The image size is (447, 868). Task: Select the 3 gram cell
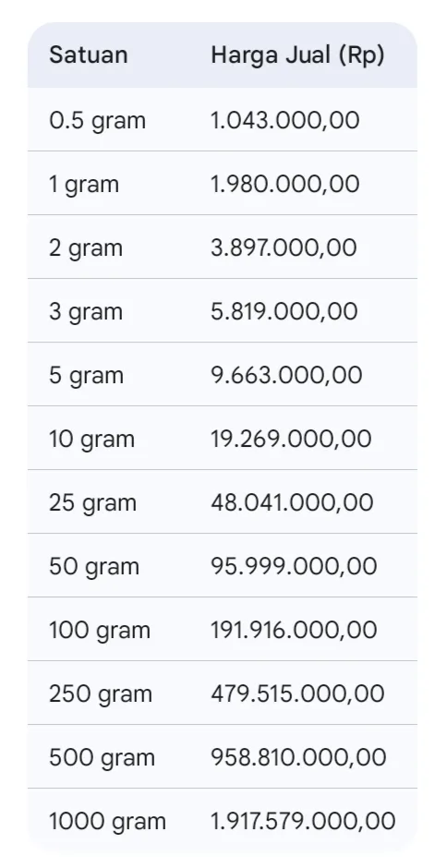point(85,312)
